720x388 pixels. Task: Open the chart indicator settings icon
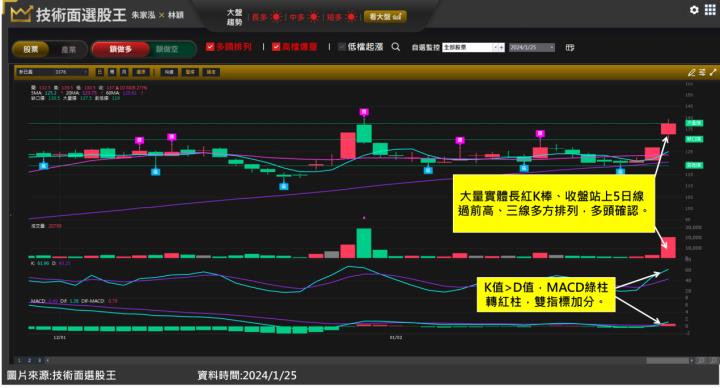[x=702, y=72]
